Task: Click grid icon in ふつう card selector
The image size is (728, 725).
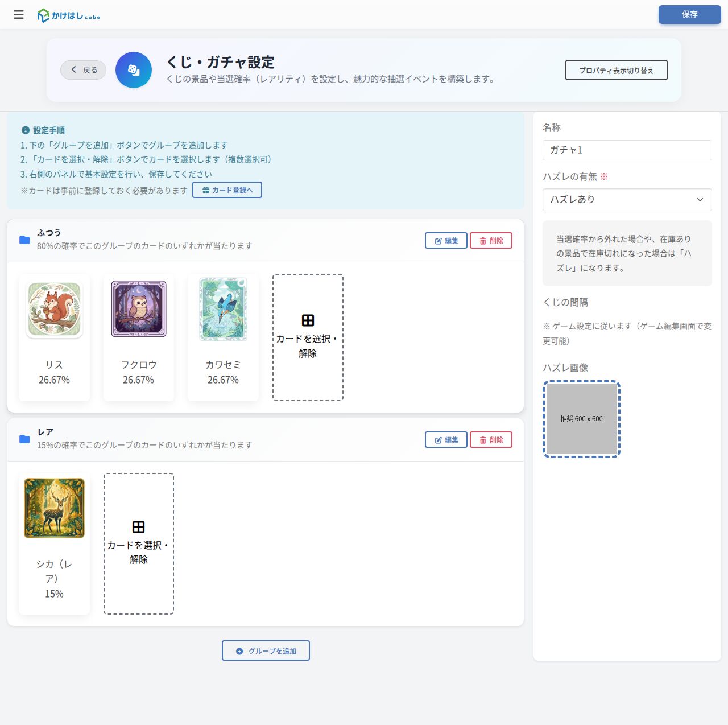Action: pyautogui.click(x=308, y=320)
